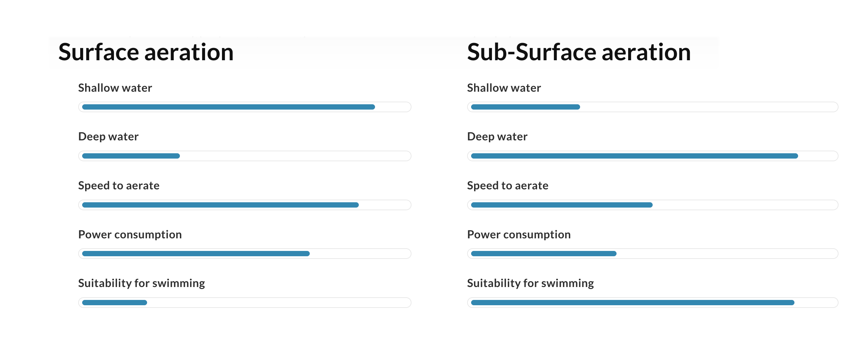868x338 pixels.
Task: Click Surface aeration Deep water progress bar
Action: tap(244, 156)
